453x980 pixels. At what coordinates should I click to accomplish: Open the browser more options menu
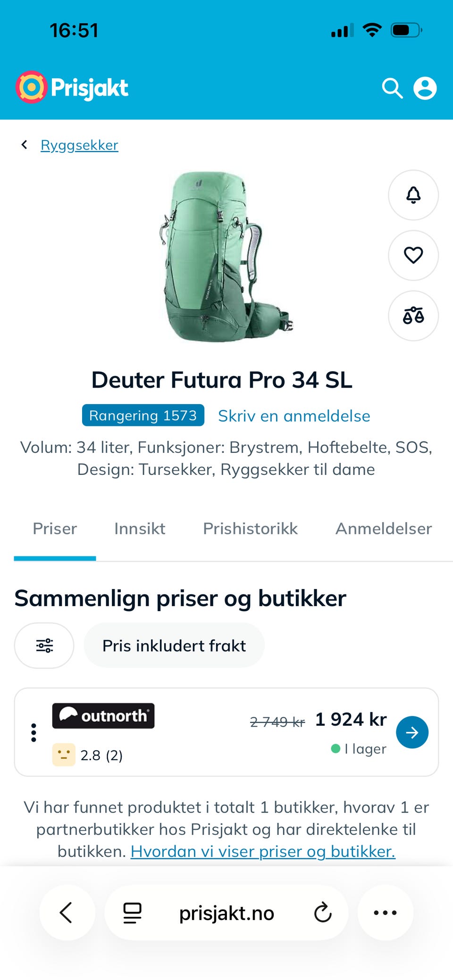[385, 913]
